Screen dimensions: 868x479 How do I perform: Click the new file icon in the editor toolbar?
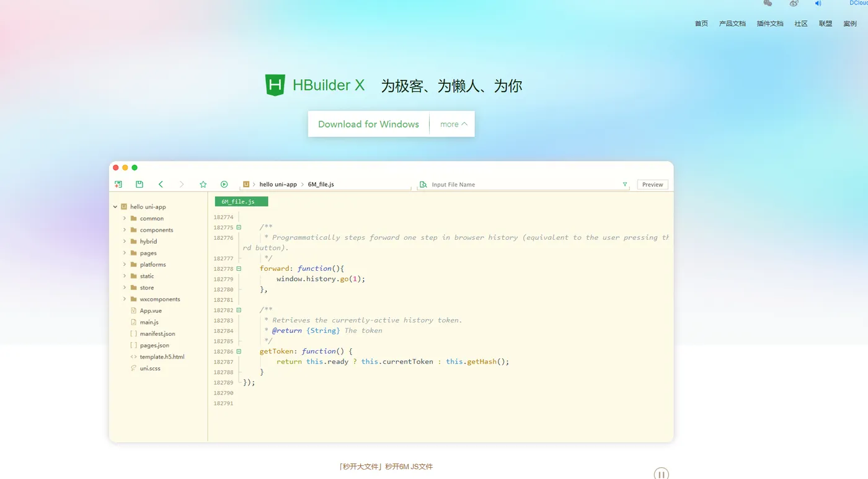(x=118, y=184)
